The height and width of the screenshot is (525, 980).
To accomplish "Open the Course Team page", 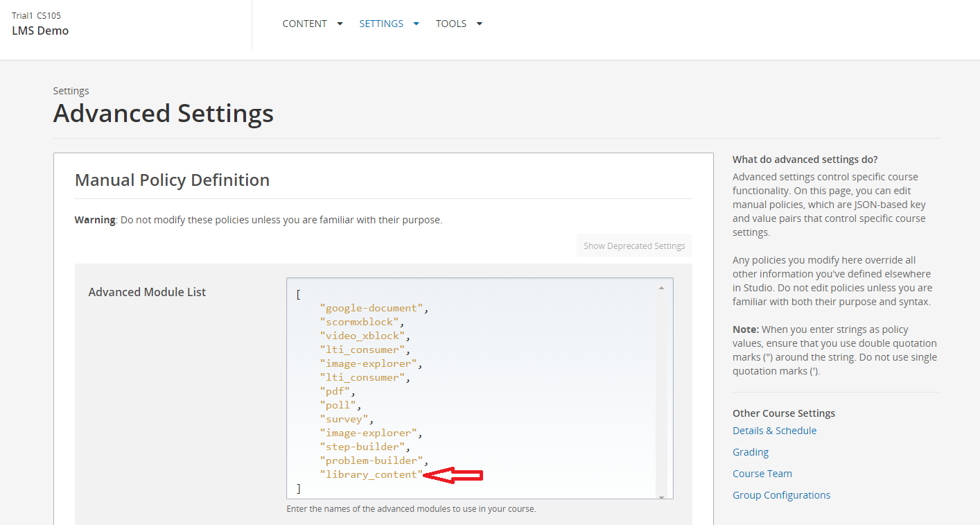I will coord(762,473).
